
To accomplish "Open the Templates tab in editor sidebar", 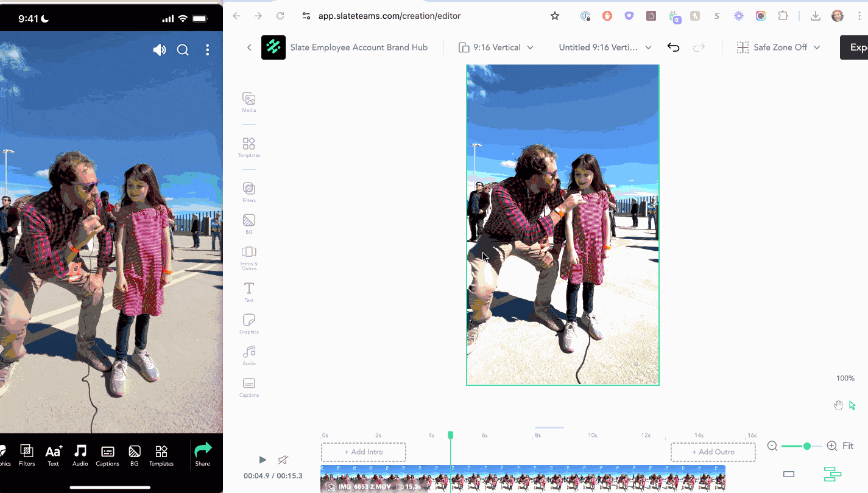I will pyautogui.click(x=249, y=147).
